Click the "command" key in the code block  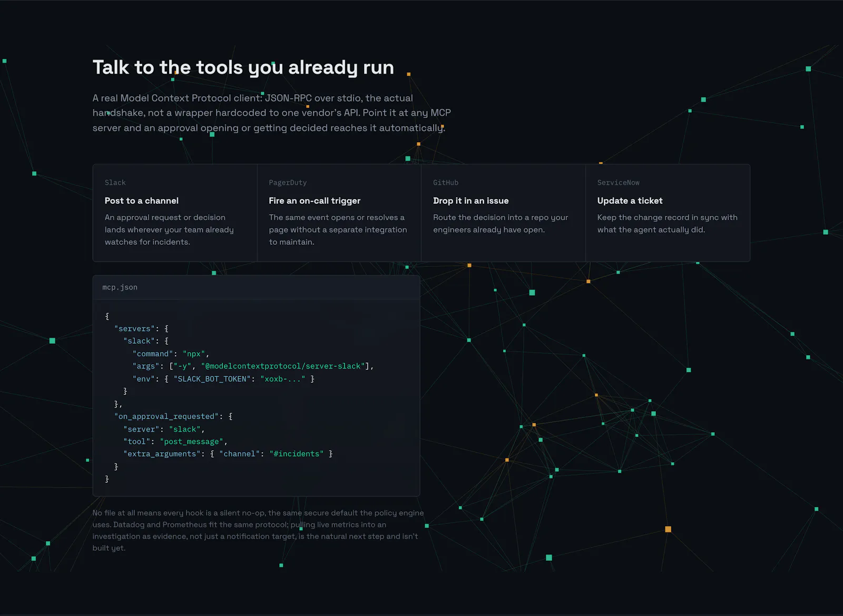tap(153, 354)
